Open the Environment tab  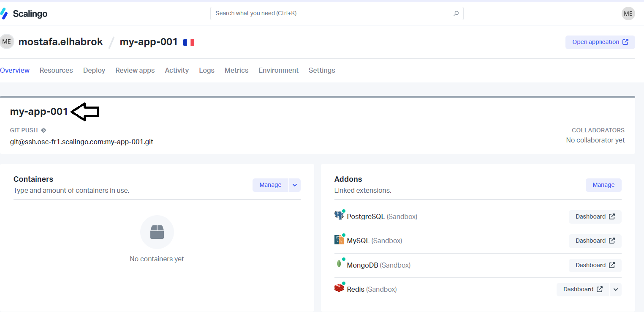coord(278,70)
